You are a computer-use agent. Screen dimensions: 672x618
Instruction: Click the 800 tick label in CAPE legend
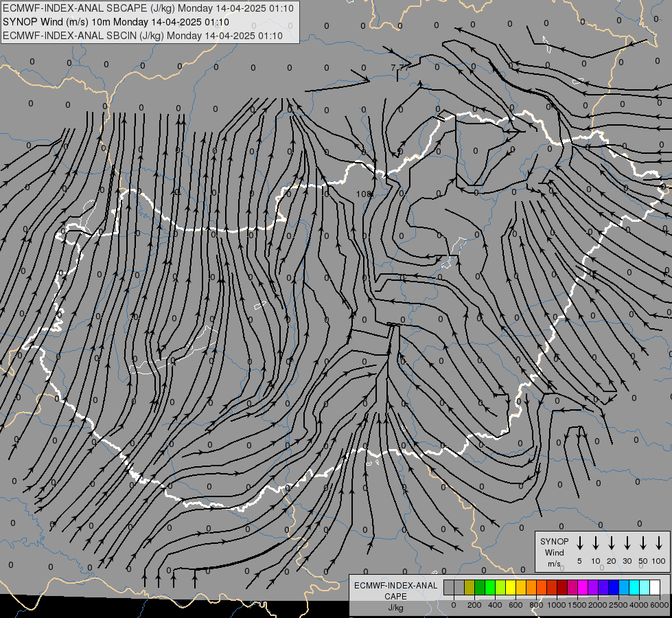click(536, 605)
